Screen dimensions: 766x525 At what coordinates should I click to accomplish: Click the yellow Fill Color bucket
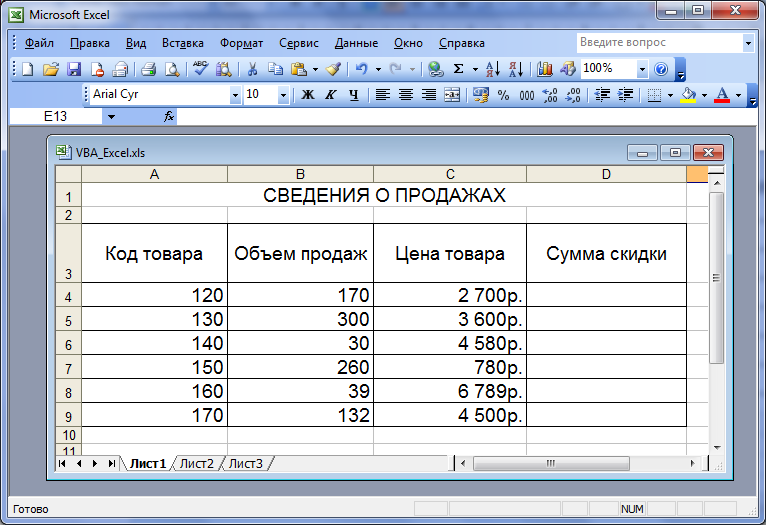tap(688, 95)
